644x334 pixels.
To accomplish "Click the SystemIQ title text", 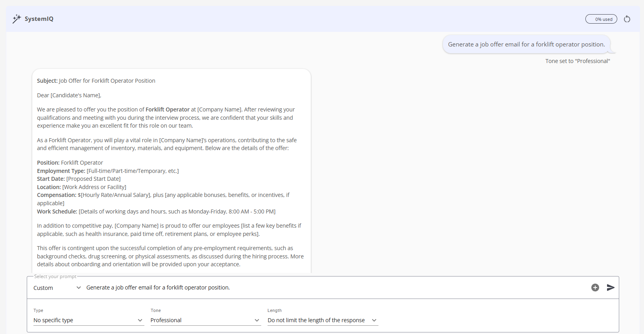I will [39, 19].
